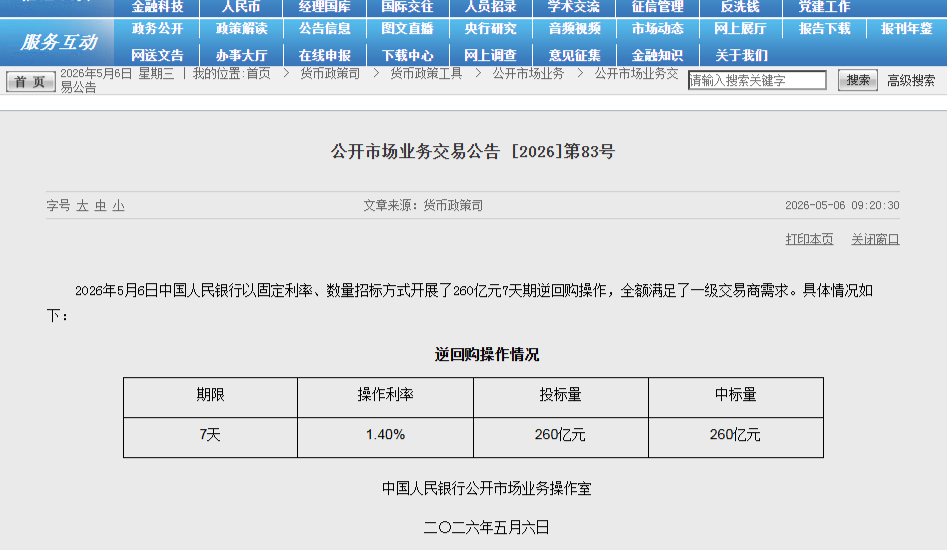Open 高级搜索 advanced search
This screenshot has height=550, width=947.
pyautogui.click(x=911, y=80)
